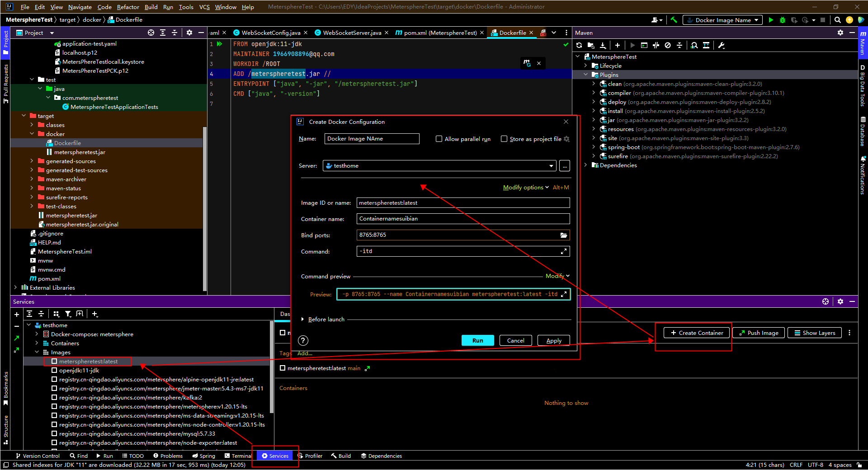The height and width of the screenshot is (470, 868).
Task: Select meterspheretest:latest in Images list
Action: pos(88,361)
